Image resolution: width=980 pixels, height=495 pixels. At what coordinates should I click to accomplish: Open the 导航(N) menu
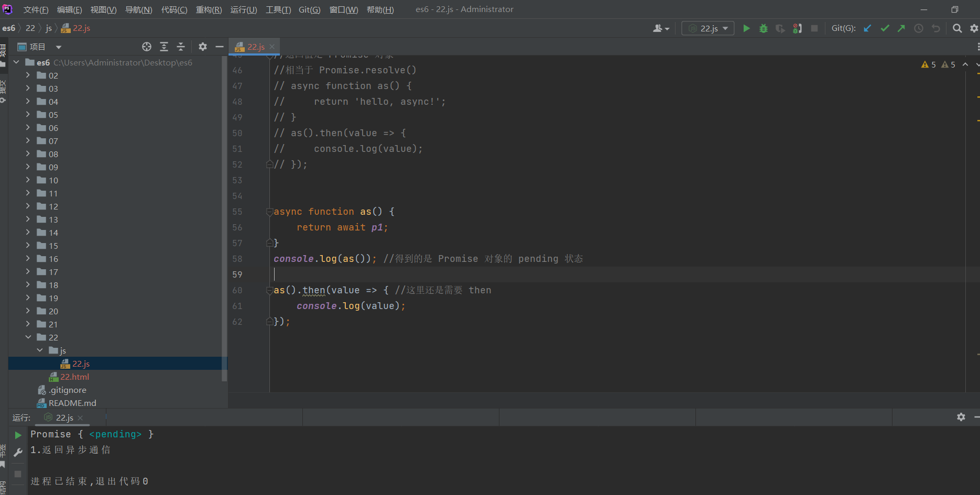pyautogui.click(x=138, y=9)
